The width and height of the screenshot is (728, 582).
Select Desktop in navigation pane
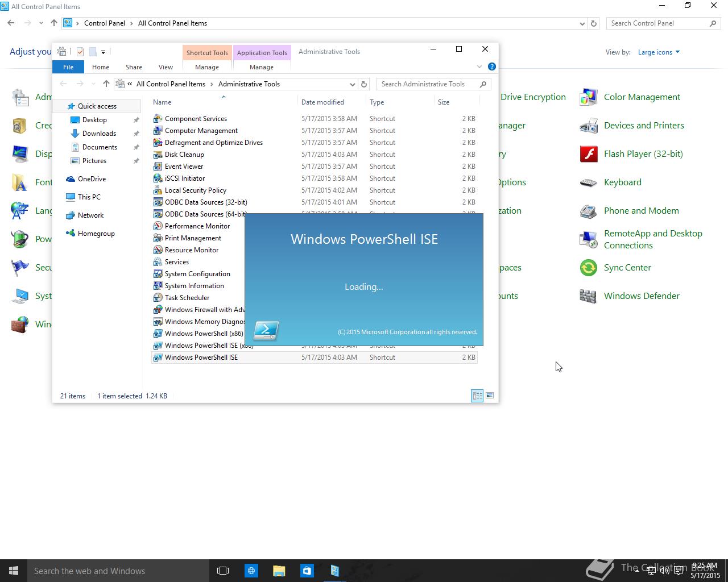pos(94,120)
